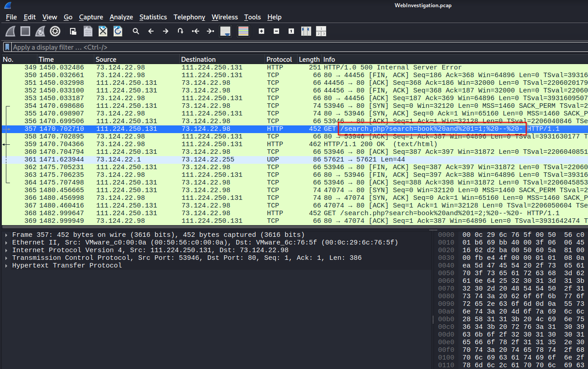Screen dimensions: 588x369
Task: Open the Statistics menu
Action: [153, 17]
